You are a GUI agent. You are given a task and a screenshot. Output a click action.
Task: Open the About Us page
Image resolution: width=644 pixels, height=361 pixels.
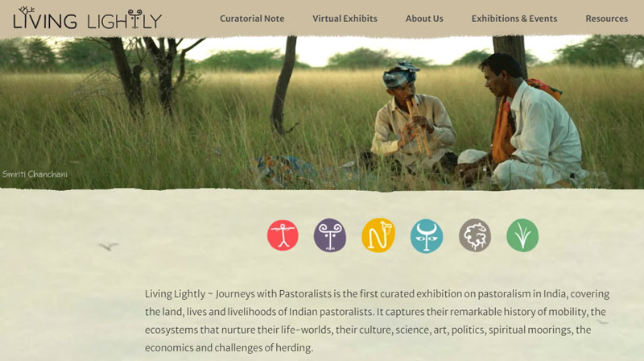point(424,19)
